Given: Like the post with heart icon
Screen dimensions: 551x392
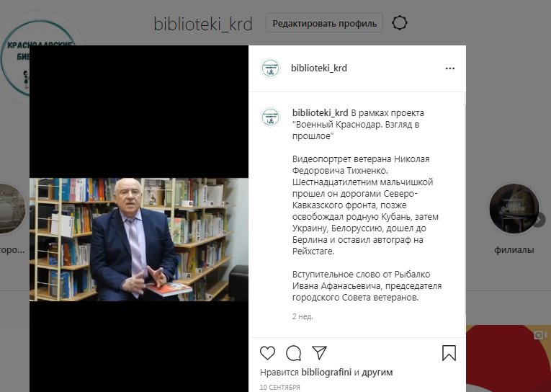Looking at the screenshot, I should coord(267,353).
